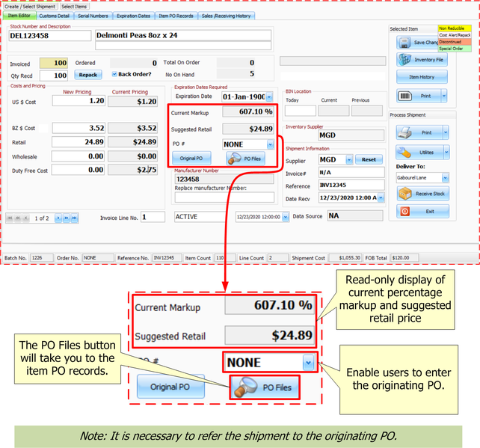Click the Invoiced 100 field

click(x=54, y=63)
